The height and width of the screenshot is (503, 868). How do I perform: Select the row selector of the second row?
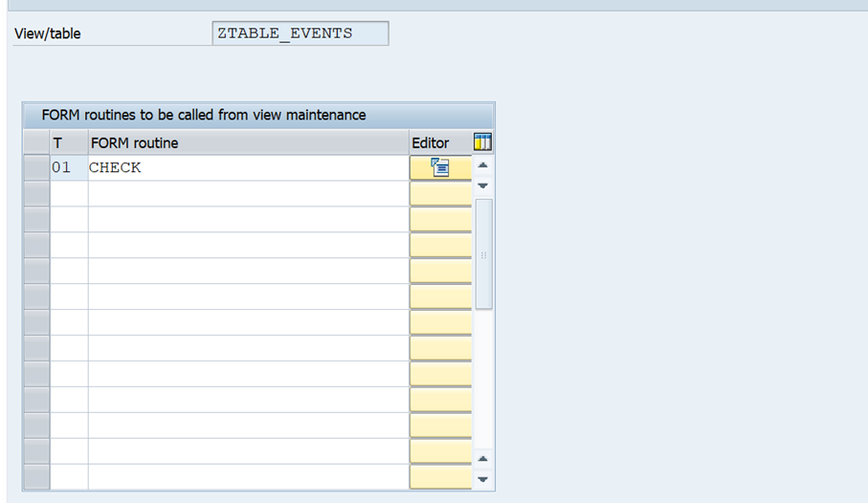[x=36, y=193]
